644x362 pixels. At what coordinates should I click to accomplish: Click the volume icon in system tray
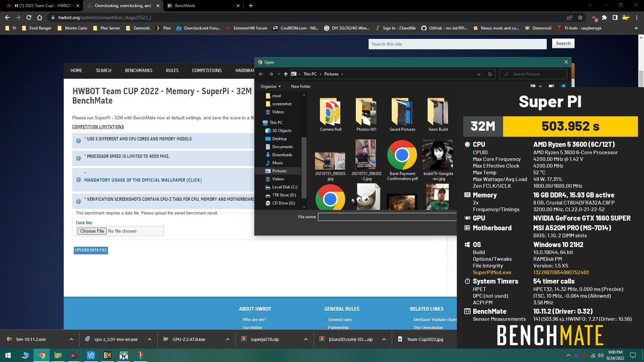click(601, 355)
